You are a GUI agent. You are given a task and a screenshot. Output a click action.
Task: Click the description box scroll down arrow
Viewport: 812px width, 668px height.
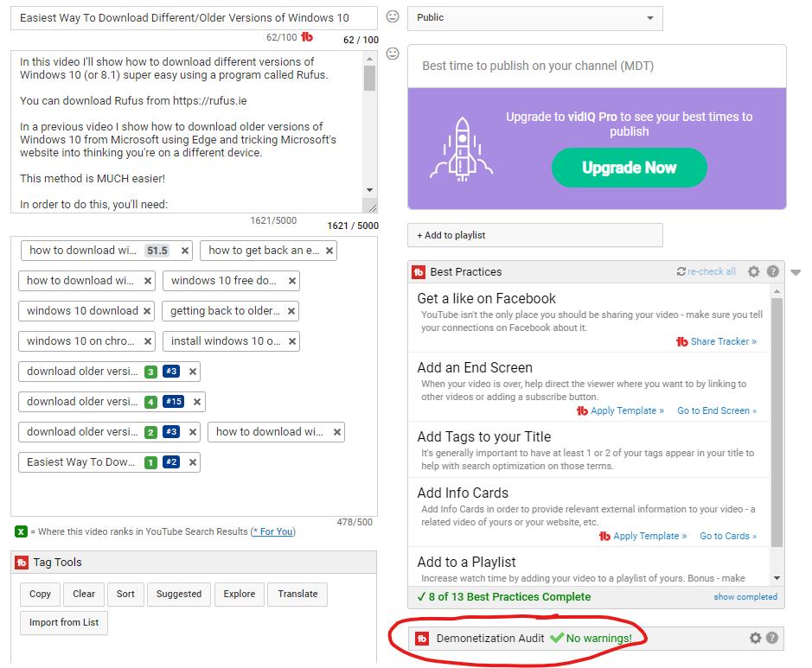coord(369,190)
